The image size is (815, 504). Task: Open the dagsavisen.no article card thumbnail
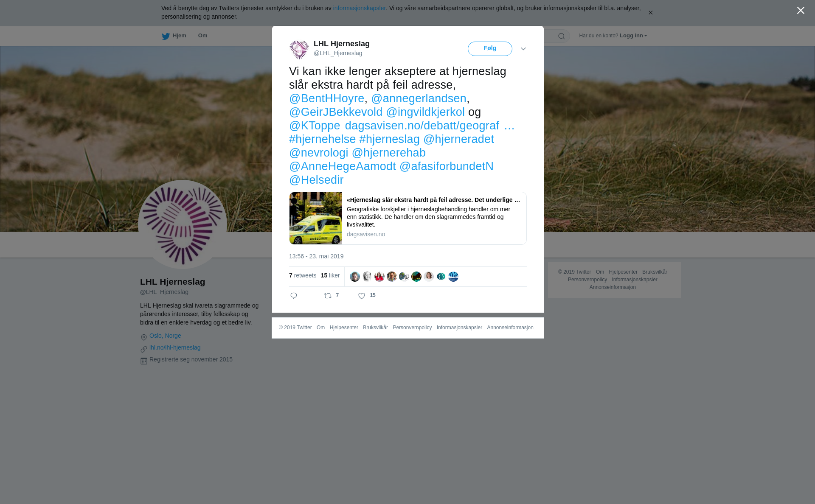pyautogui.click(x=315, y=218)
